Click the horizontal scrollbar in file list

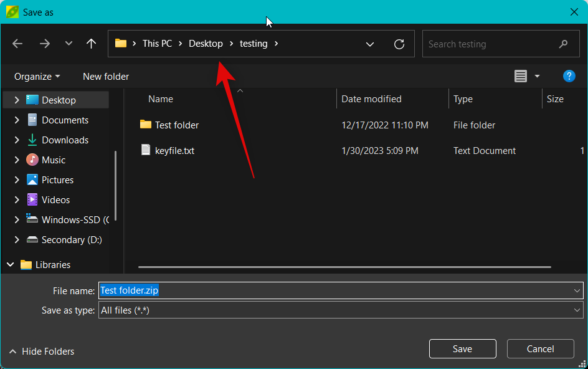coord(344,267)
